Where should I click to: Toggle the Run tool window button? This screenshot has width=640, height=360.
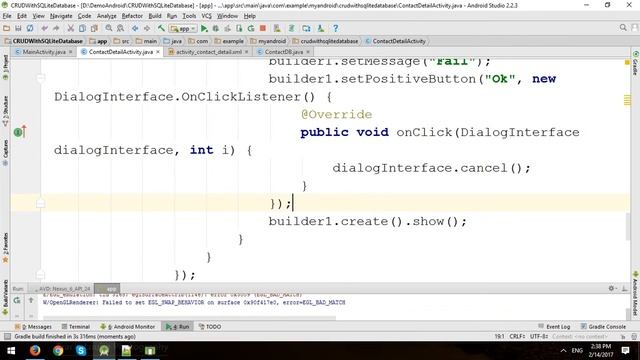178,327
